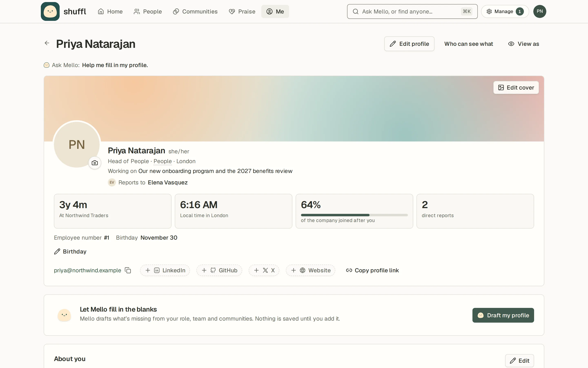This screenshot has height=368, width=588.
Task: Click the 'Let Mello fill in the blanks' heading
Action: [x=118, y=309]
